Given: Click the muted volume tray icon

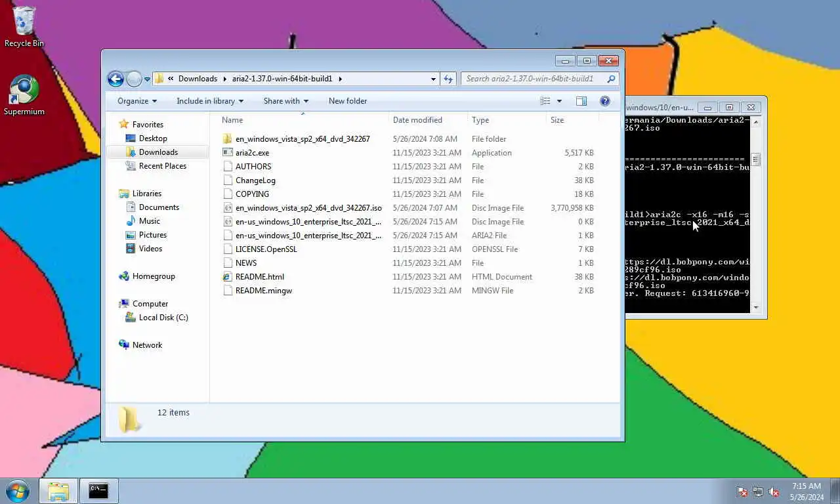Looking at the screenshot, I should coord(774,492).
